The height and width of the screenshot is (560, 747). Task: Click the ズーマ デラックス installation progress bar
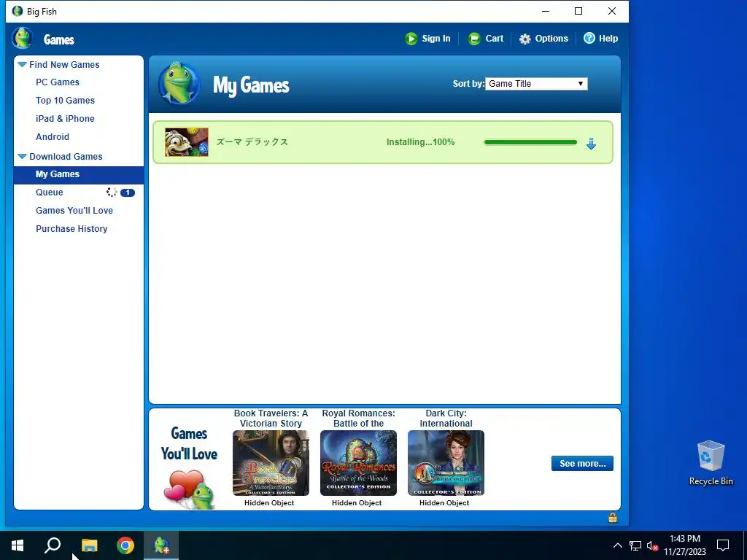point(530,142)
